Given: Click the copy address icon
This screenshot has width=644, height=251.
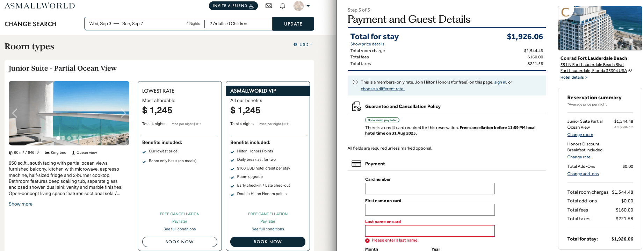Looking at the screenshot, I should (630, 71).
